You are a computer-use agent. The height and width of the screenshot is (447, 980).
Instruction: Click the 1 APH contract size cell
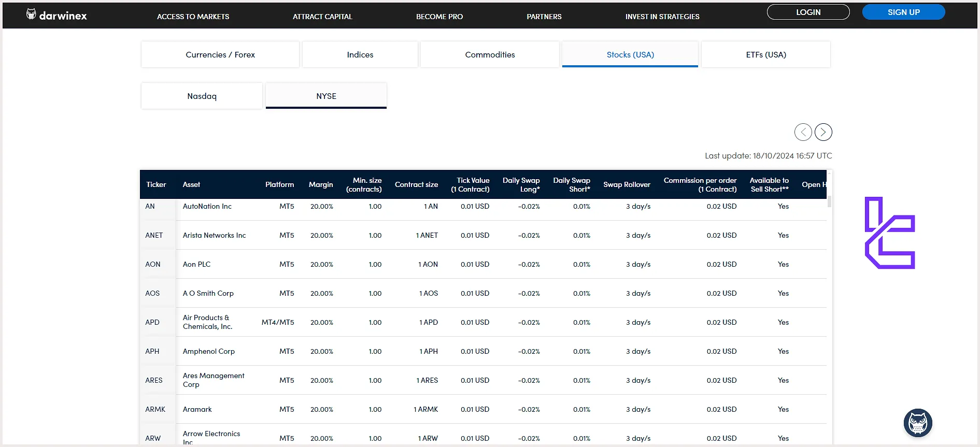pos(429,351)
